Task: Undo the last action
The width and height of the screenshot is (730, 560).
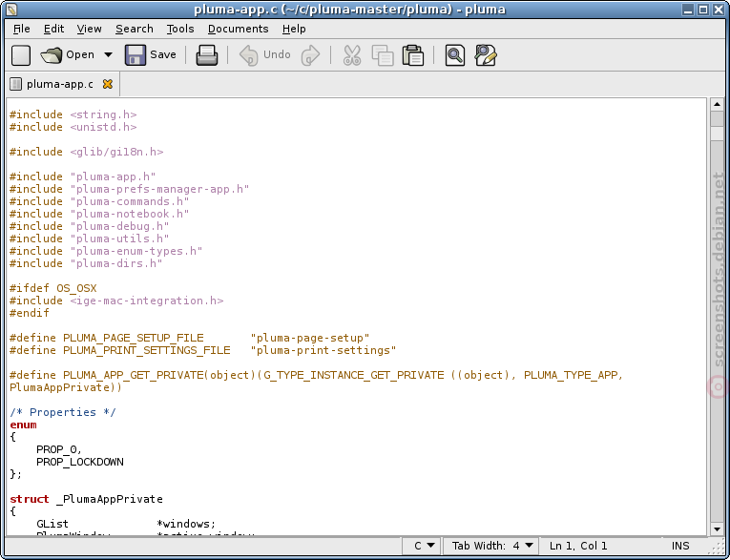Action: point(249,55)
